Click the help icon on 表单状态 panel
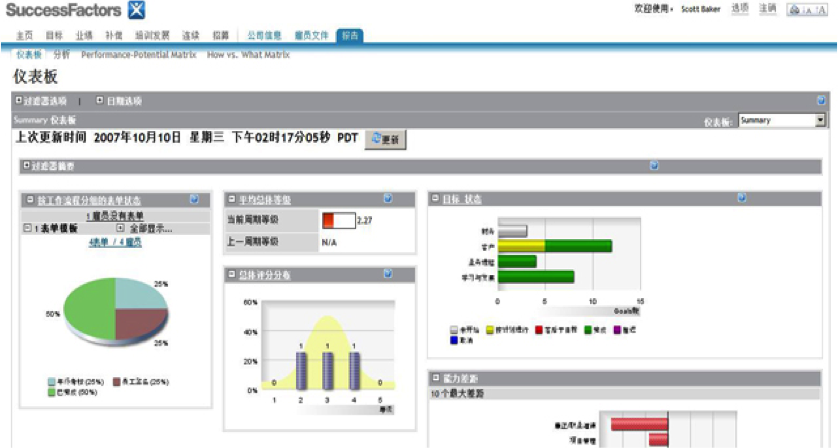The width and height of the screenshot is (838, 448). click(194, 200)
